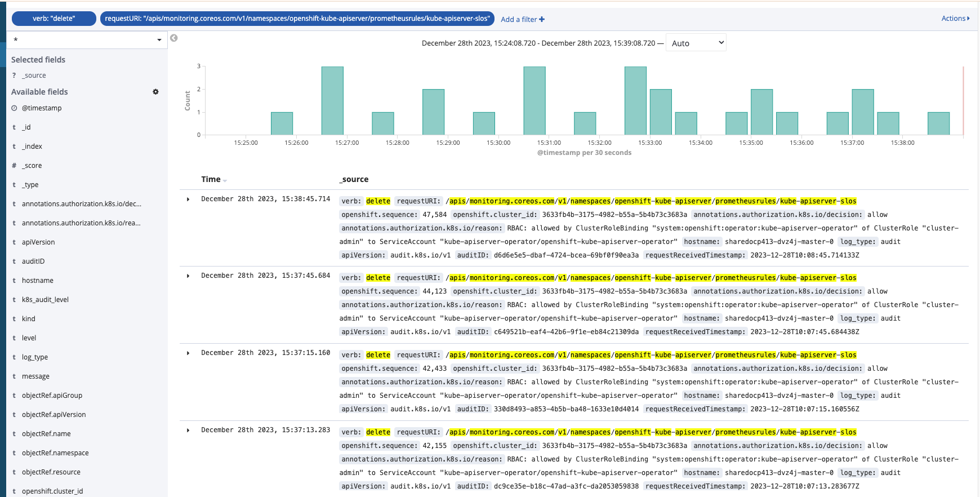The height and width of the screenshot is (497, 980).
Task: Select the apiVersion field
Action: pyautogui.click(x=38, y=242)
